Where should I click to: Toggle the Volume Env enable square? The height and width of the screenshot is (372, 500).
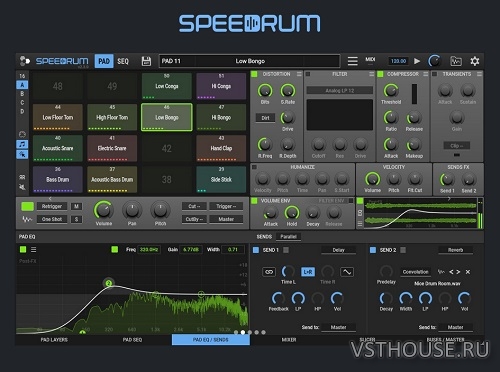click(x=254, y=201)
